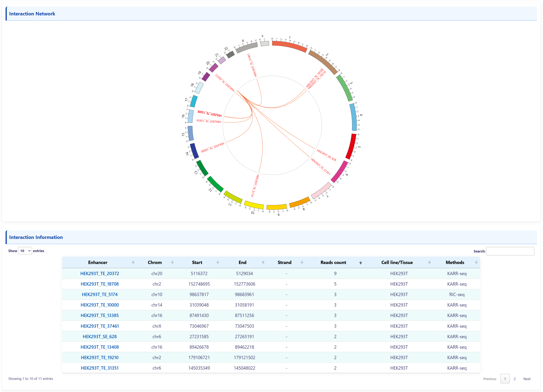Screen dimensions: 543x392
Task: Click the Search input field
Action: [510, 251]
